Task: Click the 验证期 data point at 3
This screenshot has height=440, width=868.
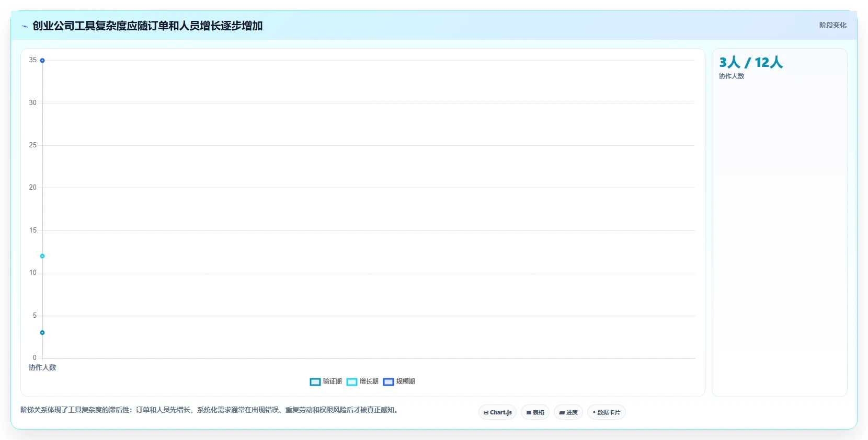Action: pos(42,332)
